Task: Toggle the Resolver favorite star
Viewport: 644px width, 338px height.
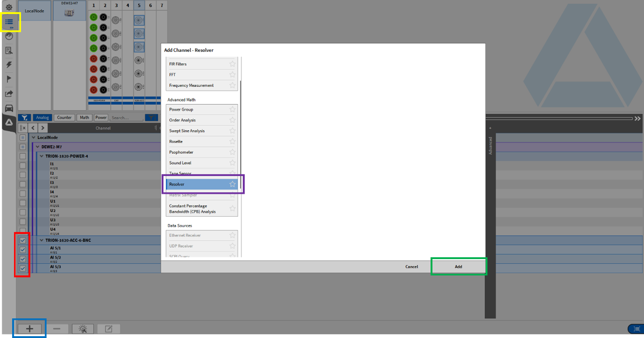Action: tap(232, 184)
